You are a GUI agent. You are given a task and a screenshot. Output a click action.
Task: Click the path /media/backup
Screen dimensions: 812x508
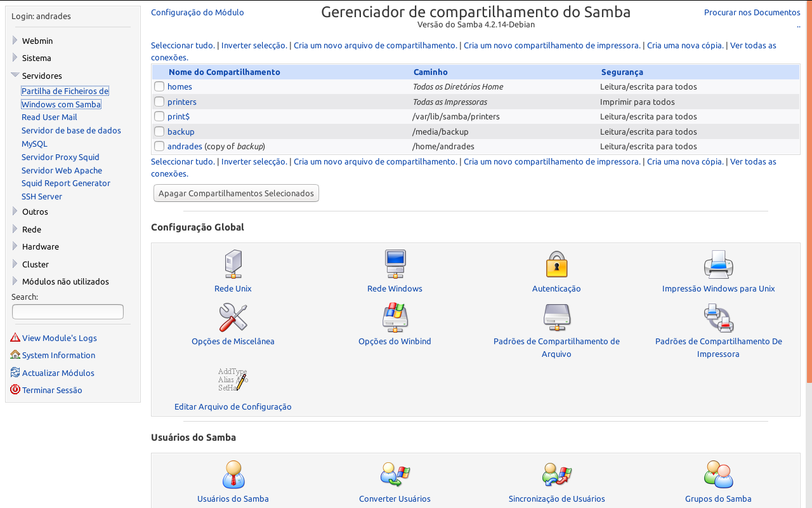440,131
